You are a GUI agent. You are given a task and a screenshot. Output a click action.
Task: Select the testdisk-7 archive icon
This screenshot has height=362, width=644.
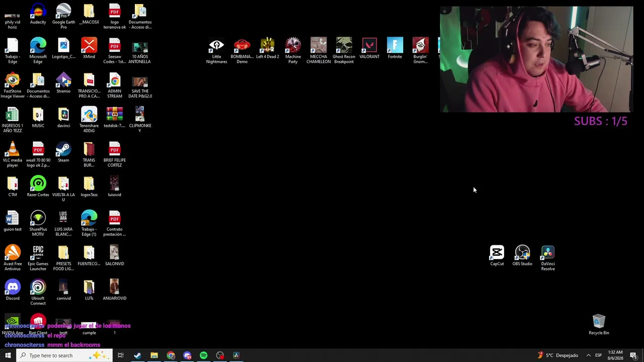(114, 118)
